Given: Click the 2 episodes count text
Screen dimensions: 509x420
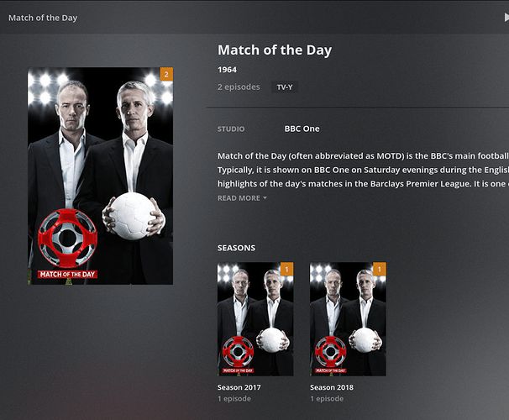Looking at the screenshot, I should (239, 87).
